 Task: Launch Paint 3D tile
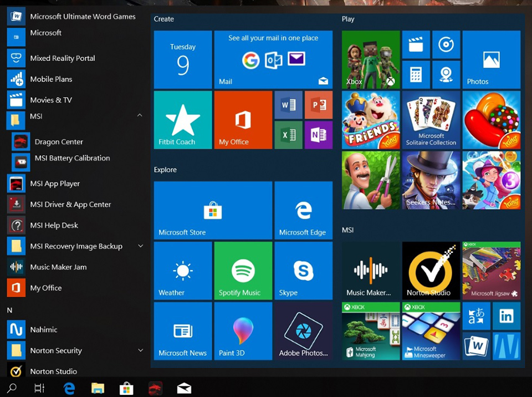click(243, 331)
